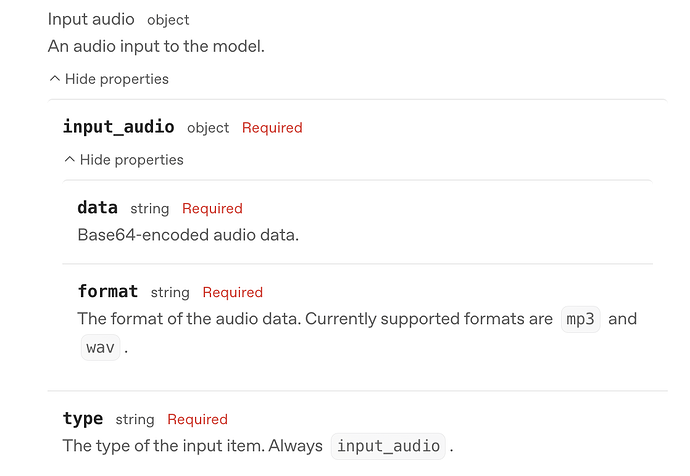Select the bold input_audio property name
The height and width of the screenshot is (476, 690).
click(x=118, y=127)
